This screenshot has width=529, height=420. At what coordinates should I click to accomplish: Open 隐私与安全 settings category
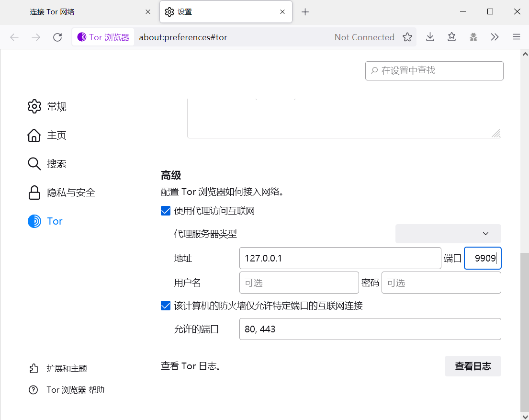pos(61,193)
